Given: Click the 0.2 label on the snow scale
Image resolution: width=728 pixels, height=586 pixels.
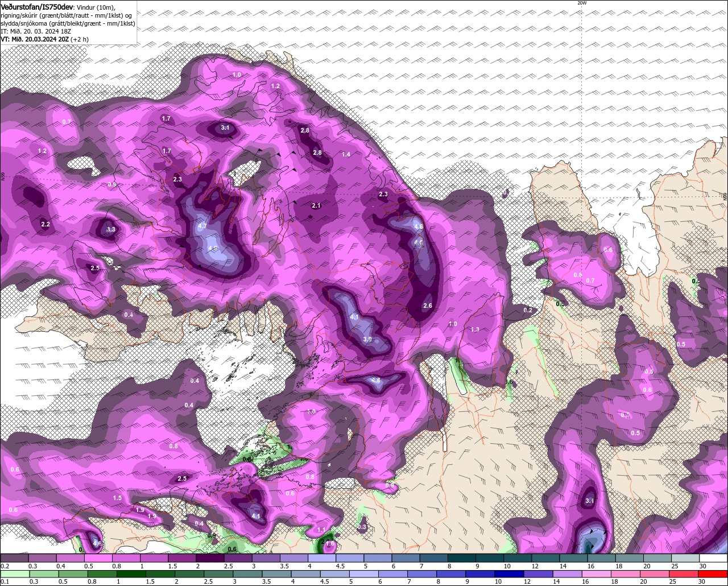Looking at the screenshot, I should [x=5, y=566].
